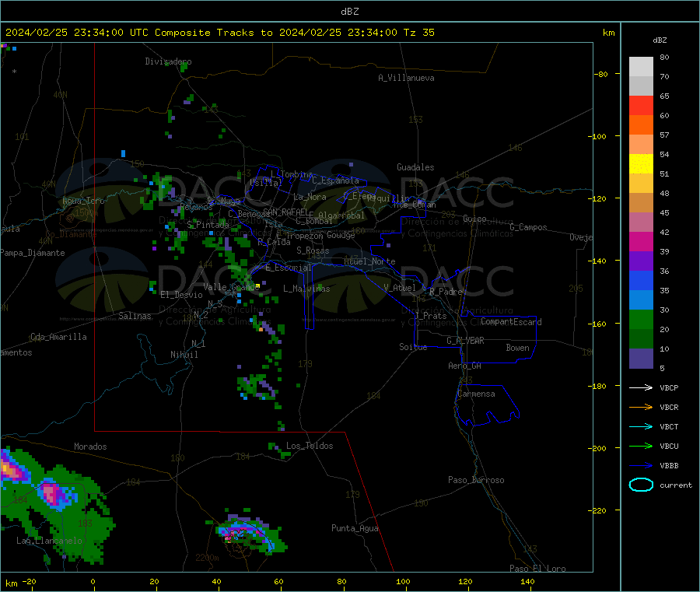The height and width of the screenshot is (592, 700).
Task: Click the 'Divisadero' map label
Action: click(x=168, y=61)
